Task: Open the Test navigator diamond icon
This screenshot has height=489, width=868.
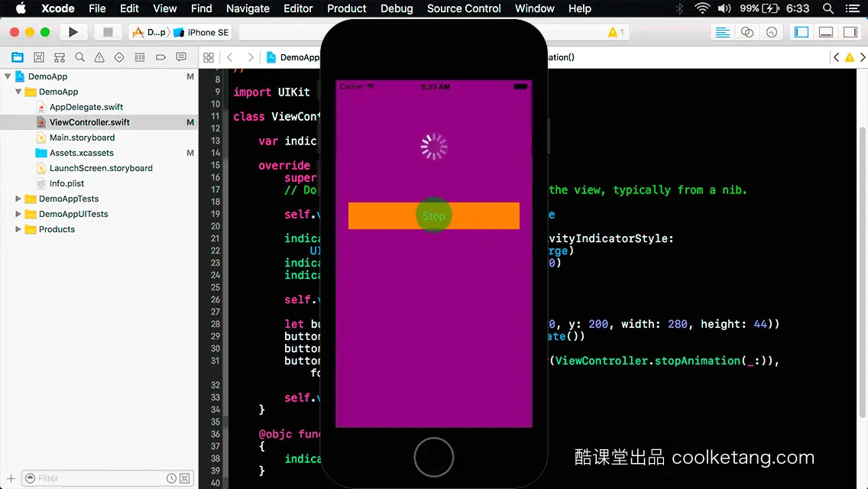Action: 119,57
